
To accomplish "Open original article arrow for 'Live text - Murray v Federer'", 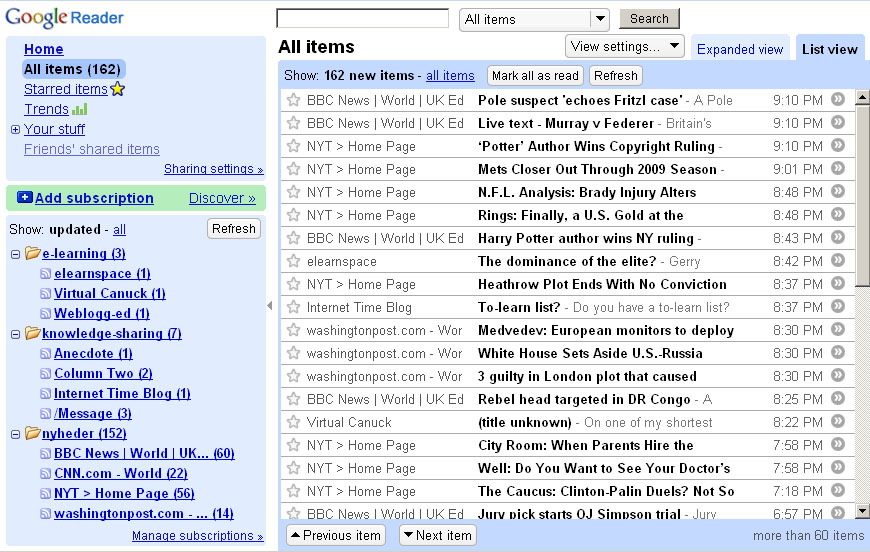I will pyautogui.click(x=838, y=123).
